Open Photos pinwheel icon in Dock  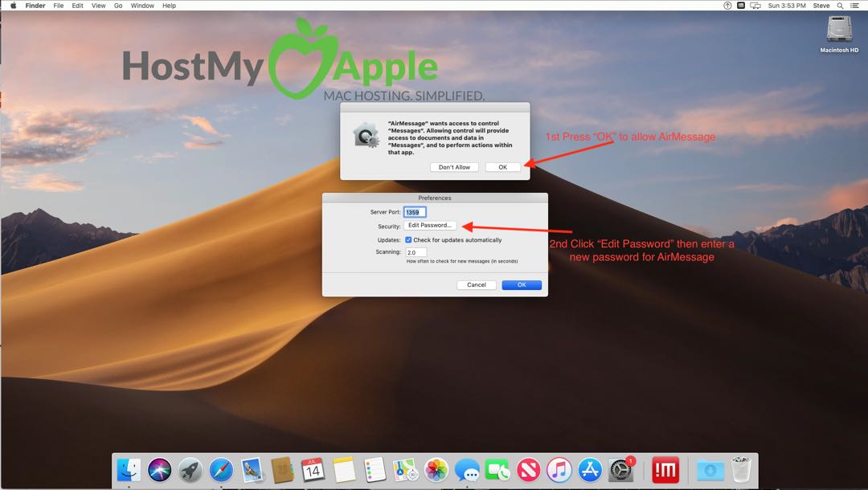pos(436,471)
